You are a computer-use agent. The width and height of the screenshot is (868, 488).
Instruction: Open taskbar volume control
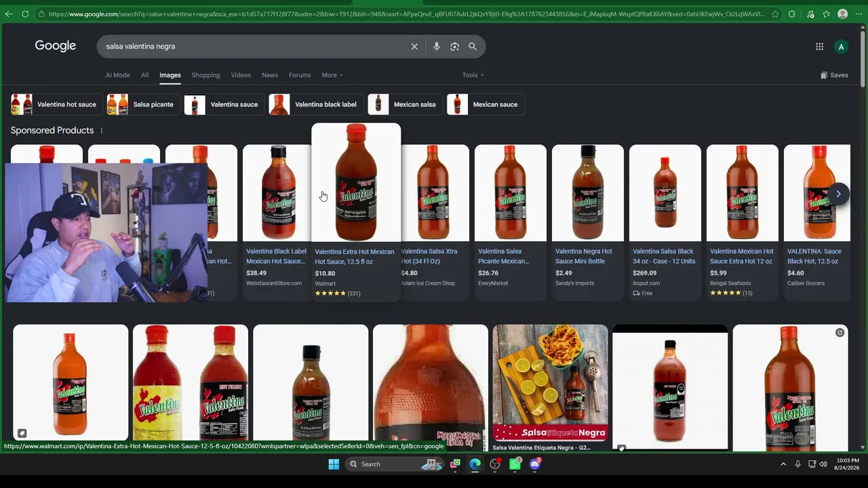pos(823,464)
